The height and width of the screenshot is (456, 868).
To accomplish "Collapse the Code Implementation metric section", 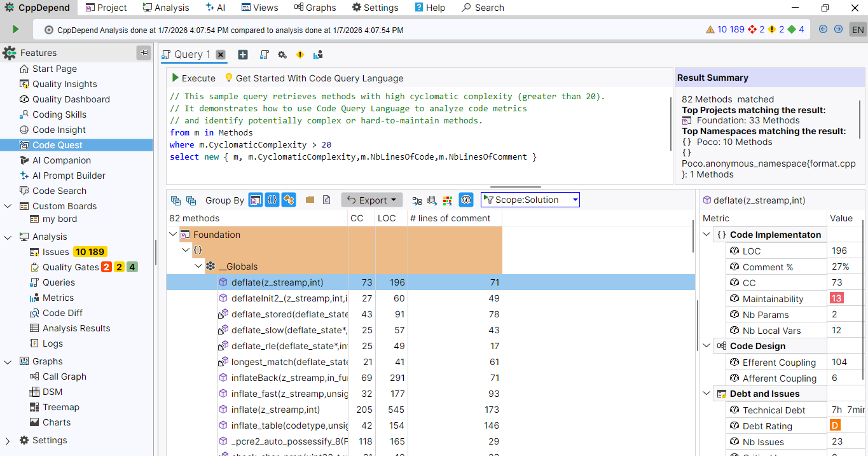I will click(706, 235).
